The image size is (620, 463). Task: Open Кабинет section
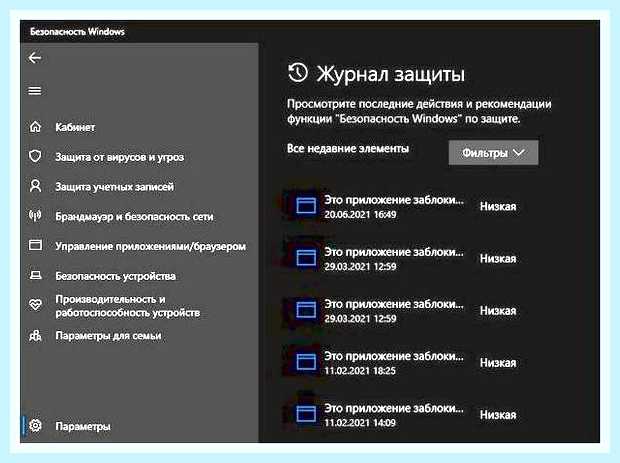[x=75, y=127]
